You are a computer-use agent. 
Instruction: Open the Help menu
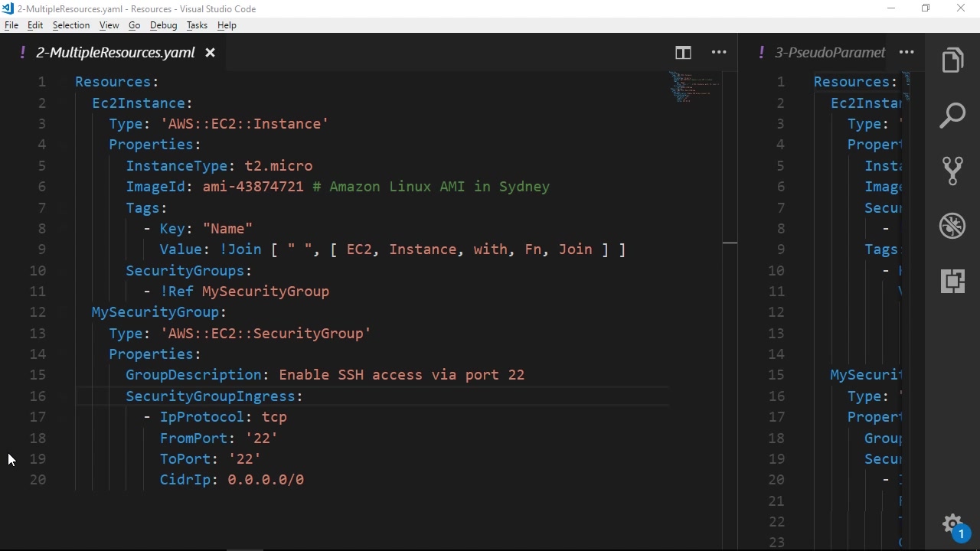coord(227,25)
